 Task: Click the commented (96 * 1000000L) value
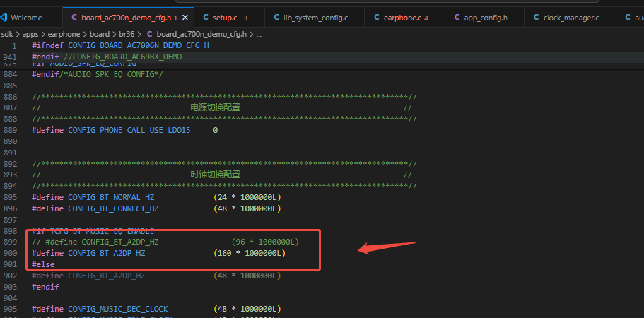[265, 242]
